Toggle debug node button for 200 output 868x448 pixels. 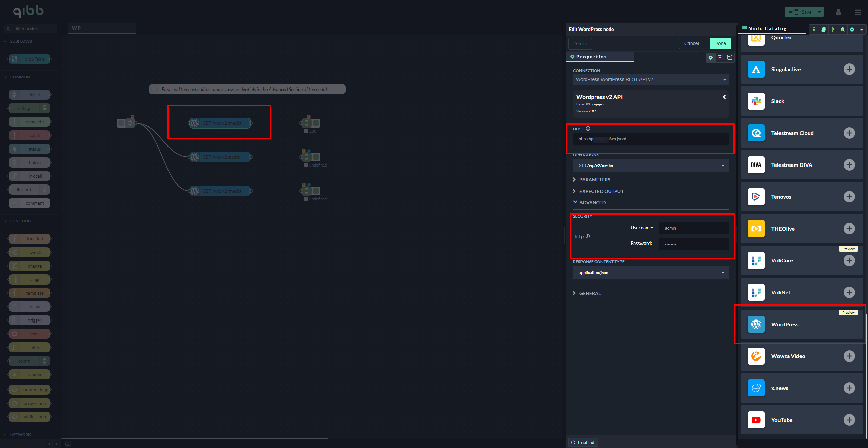point(316,123)
